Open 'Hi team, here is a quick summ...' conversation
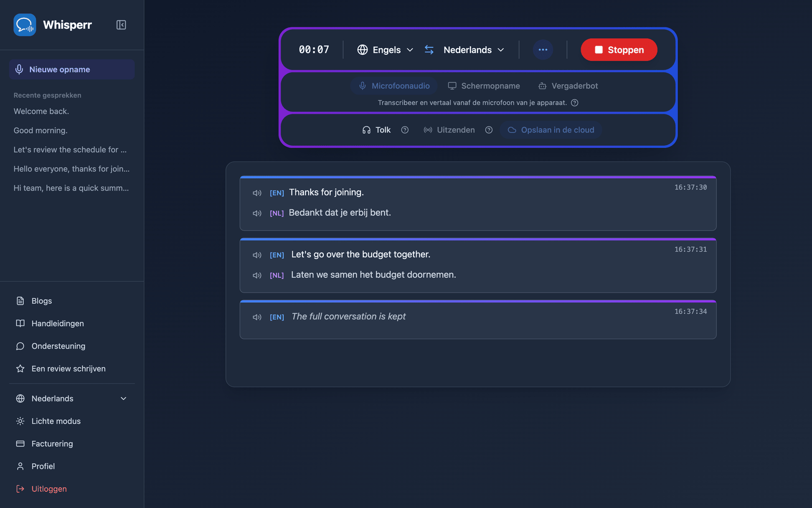 (x=71, y=188)
